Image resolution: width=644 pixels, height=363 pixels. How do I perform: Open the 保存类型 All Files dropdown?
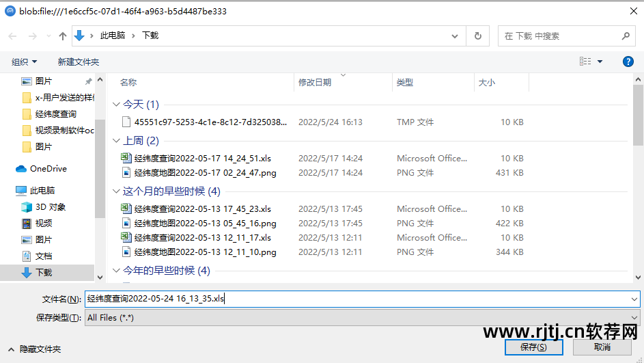(362, 317)
